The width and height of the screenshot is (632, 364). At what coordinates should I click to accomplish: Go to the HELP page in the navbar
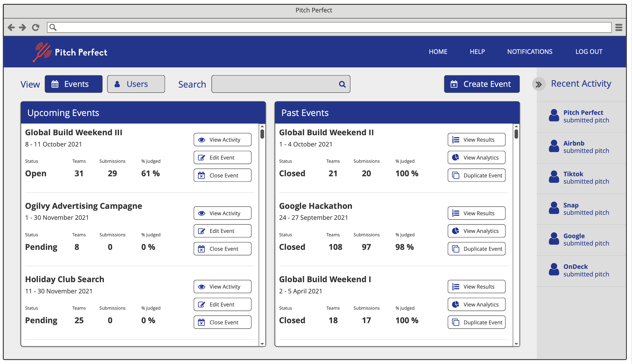pyautogui.click(x=477, y=52)
